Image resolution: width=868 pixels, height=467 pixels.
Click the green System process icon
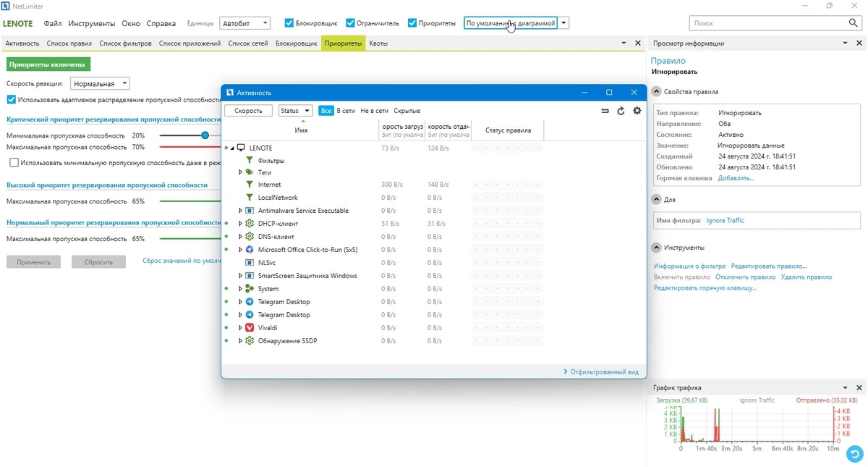pyautogui.click(x=250, y=289)
